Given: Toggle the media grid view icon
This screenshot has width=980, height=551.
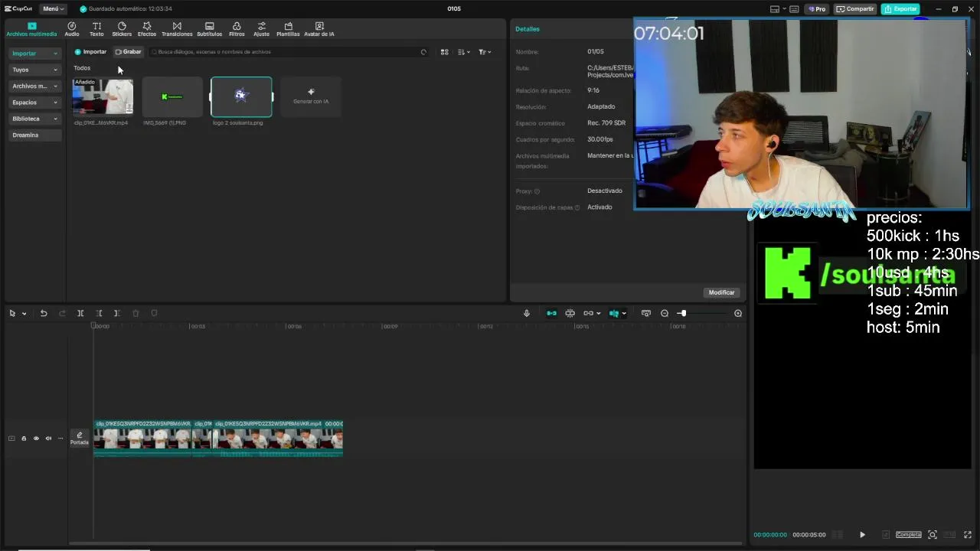Looking at the screenshot, I should [444, 52].
